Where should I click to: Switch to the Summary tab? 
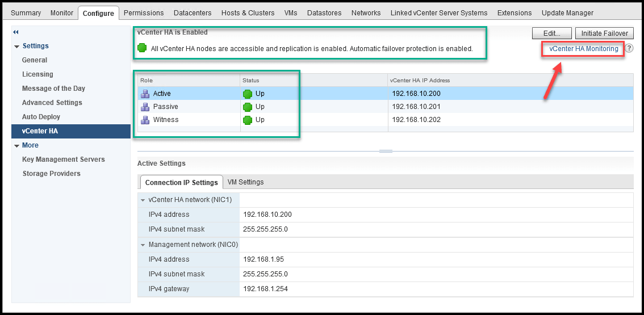tap(26, 12)
